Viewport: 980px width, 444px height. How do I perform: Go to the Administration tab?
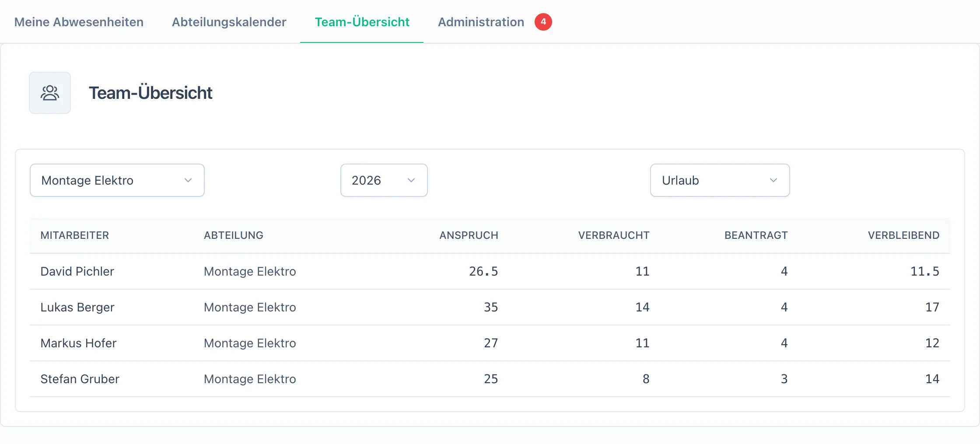tap(481, 22)
